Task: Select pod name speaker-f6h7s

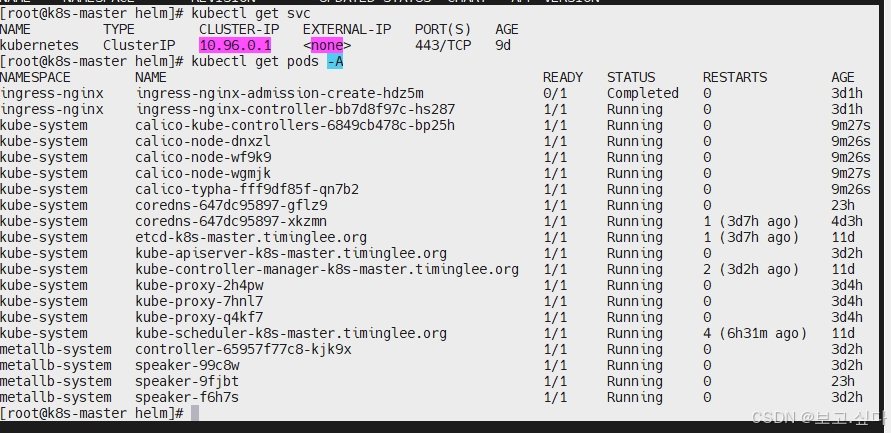Action: coord(187,397)
